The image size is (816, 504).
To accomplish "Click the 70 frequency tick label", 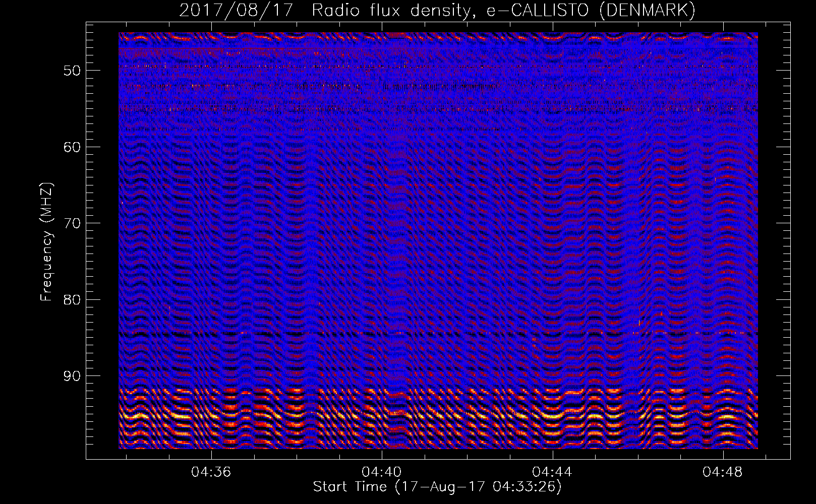I will 72,223.
